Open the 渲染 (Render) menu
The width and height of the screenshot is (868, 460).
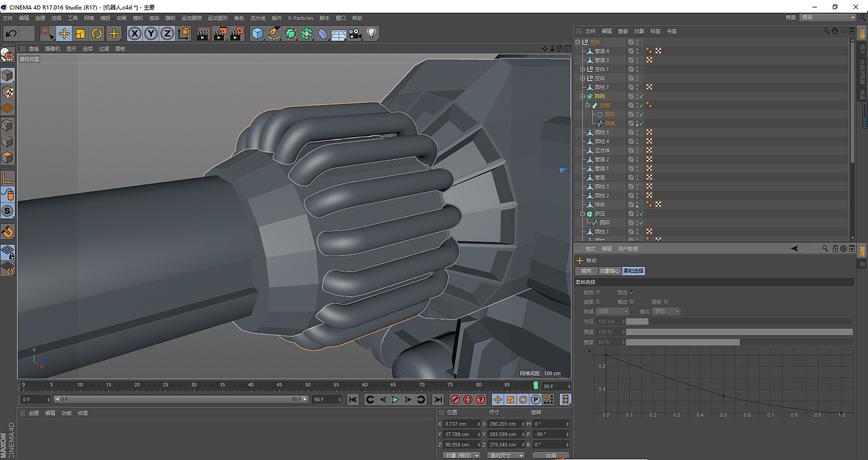click(154, 18)
